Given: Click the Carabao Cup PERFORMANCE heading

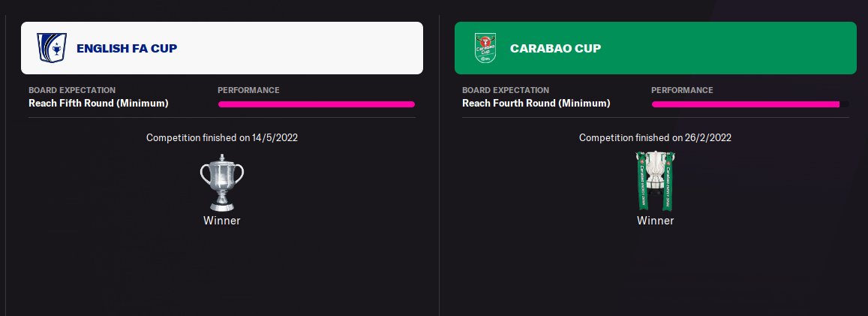Looking at the screenshot, I should (x=682, y=90).
